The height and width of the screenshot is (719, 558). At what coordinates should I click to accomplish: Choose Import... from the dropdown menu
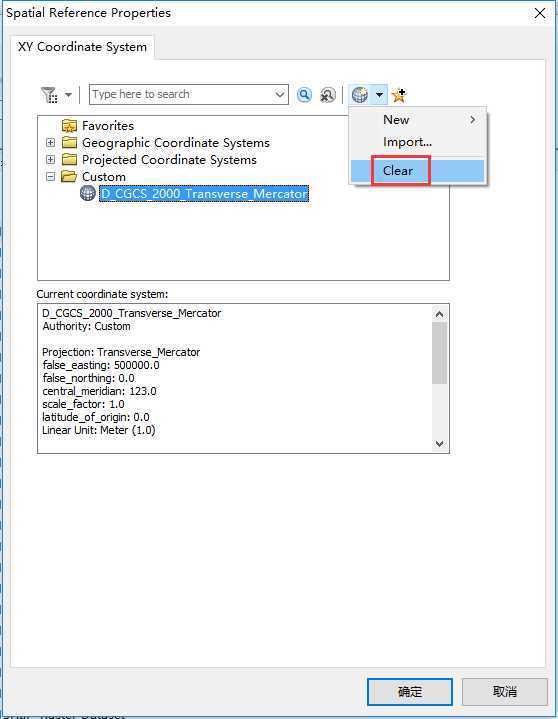[418, 142]
